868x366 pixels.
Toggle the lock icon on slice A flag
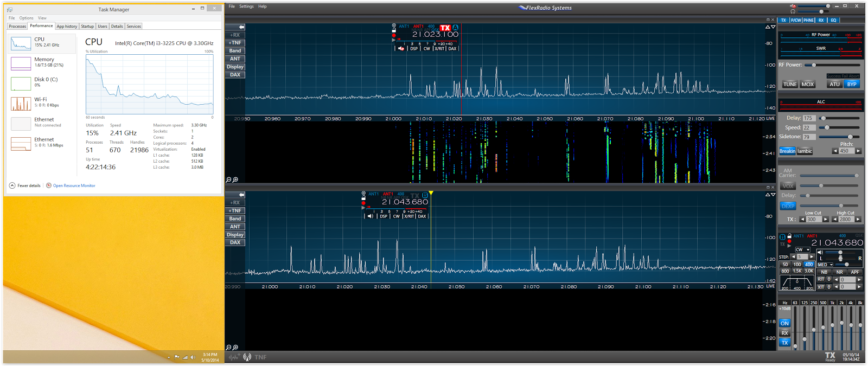pyautogui.click(x=394, y=31)
